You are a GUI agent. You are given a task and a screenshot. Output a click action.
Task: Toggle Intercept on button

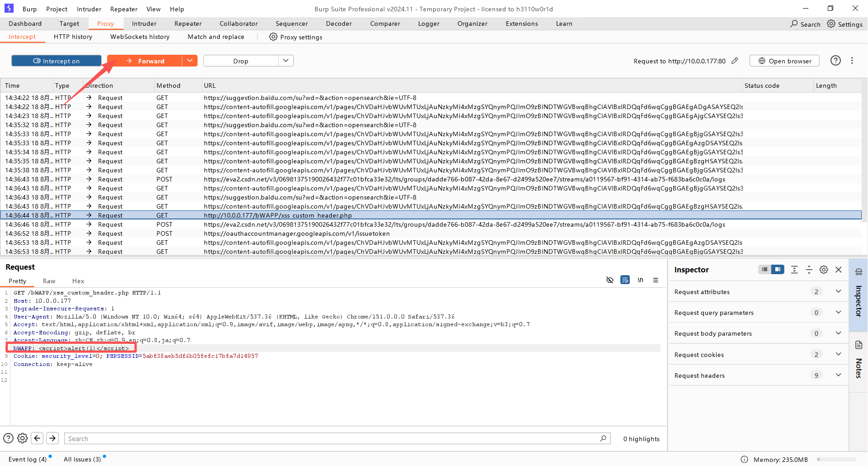[57, 61]
